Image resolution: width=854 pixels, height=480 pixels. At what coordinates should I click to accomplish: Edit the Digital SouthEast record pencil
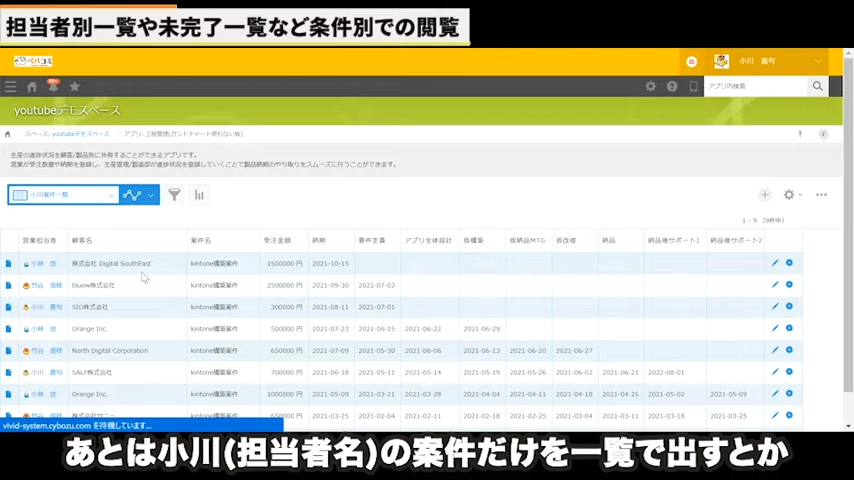tap(775, 263)
